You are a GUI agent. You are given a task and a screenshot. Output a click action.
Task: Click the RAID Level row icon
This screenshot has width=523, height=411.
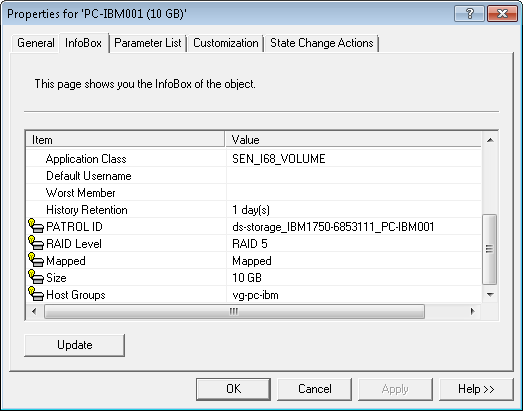[x=36, y=243]
